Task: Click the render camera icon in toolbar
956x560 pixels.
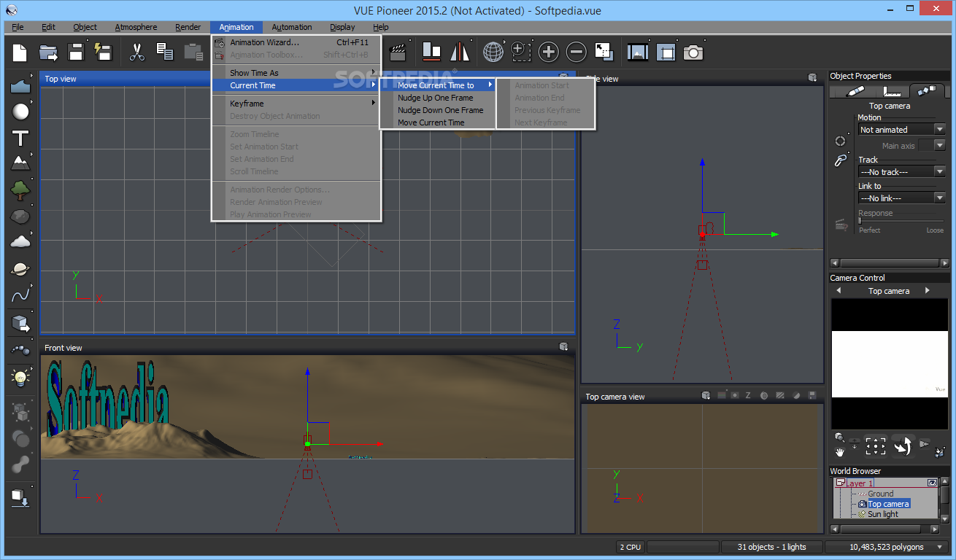Action: [693, 52]
